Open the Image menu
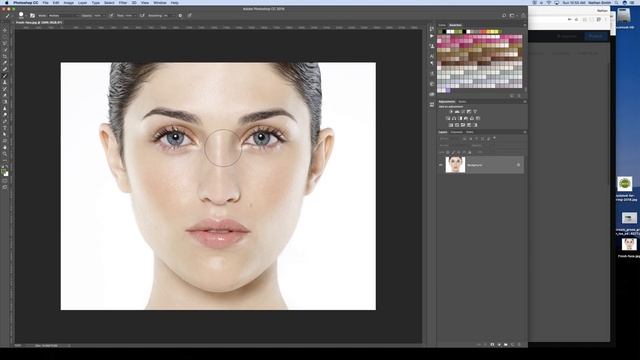Viewport: 640px width, 360px height. pos(69,3)
